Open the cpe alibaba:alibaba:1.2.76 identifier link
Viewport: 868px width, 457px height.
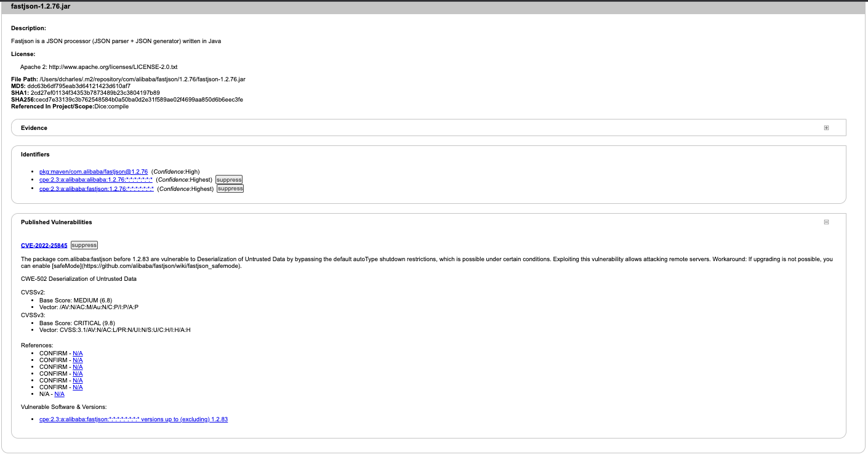[x=95, y=180]
